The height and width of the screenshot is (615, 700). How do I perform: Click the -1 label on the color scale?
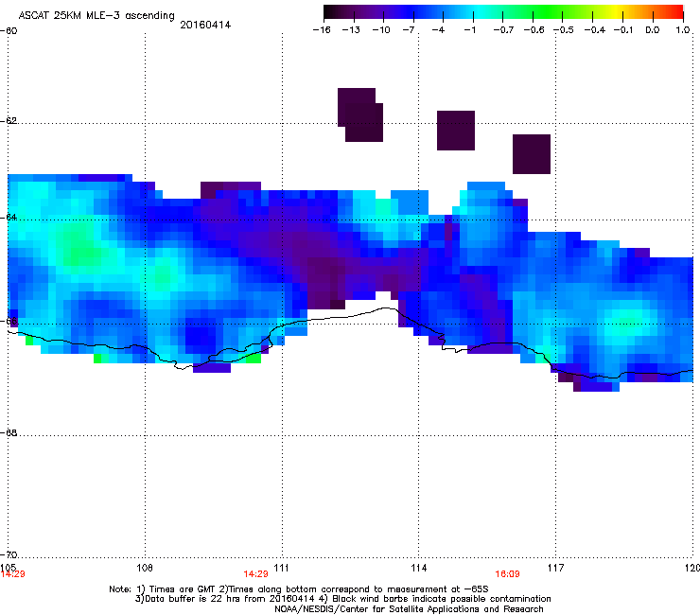pos(469,30)
